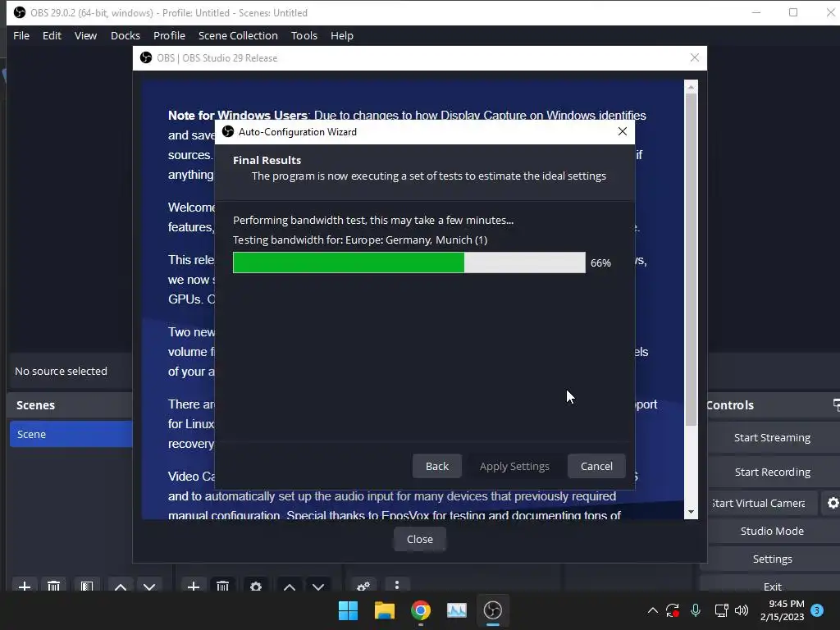This screenshot has width=840, height=630.
Task: Move scene down arrow in Scenes dock
Action: tap(149, 586)
